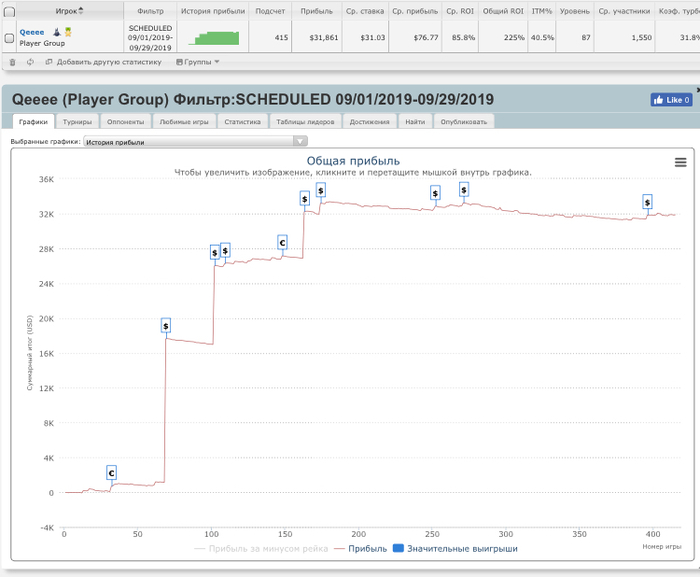Click the Фильтр column header
Screen dimensions: 700x577
150,11
